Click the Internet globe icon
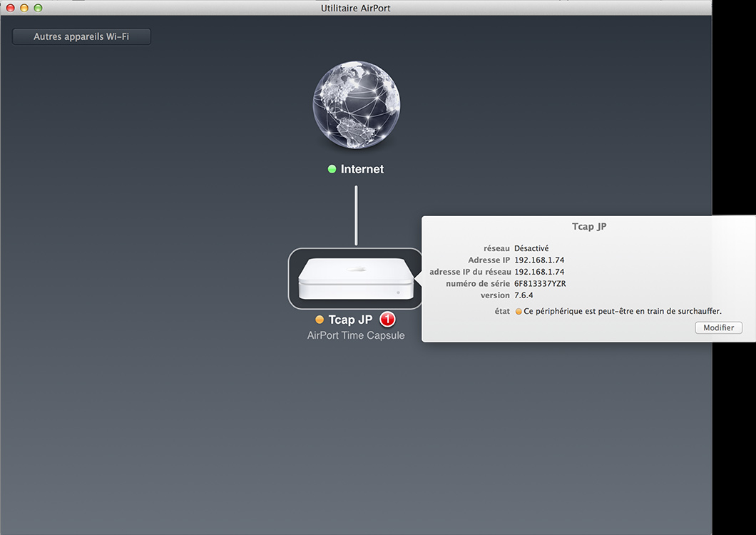 point(356,104)
